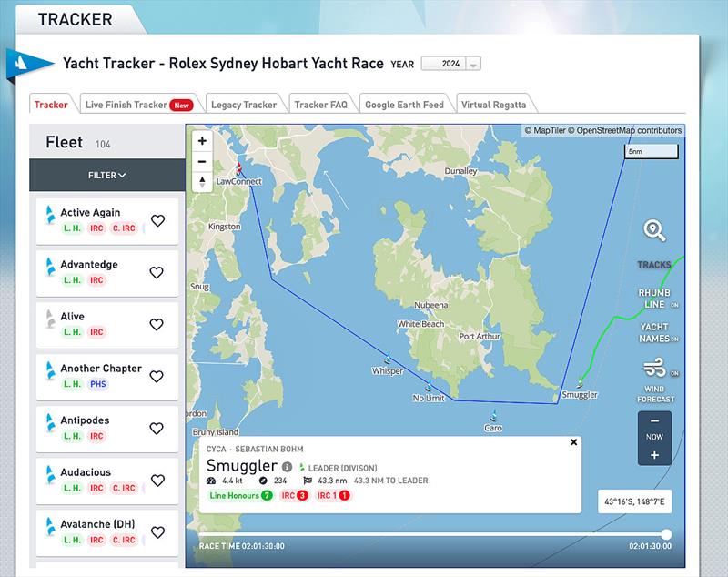Toggle Yacht Names display
This screenshot has width=728, height=577.
(654, 333)
